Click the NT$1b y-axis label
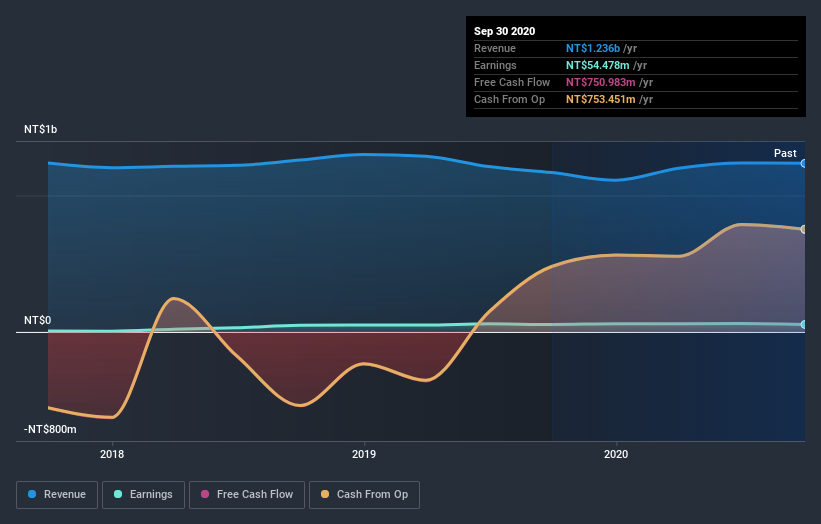Image resolution: width=821 pixels, height=524 pixels. coord(40,129)
